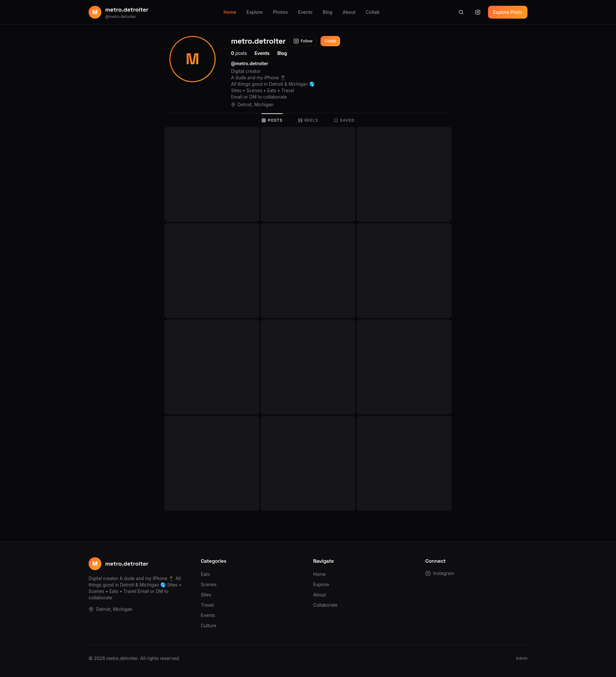
Task: Click the orange M logo in header
Action: [95, 12]
